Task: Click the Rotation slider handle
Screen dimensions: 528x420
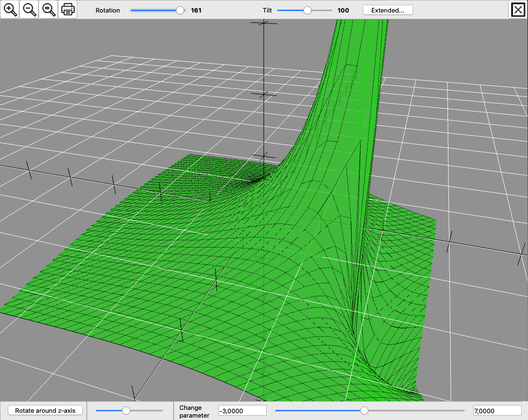Action: [180, 10]
